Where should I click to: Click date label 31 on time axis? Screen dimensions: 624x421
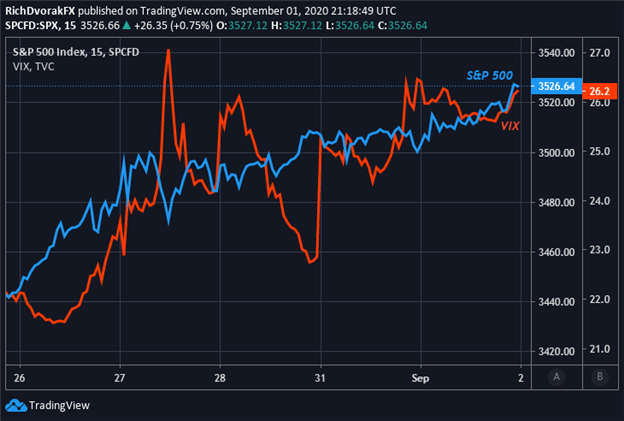click(x=320, y=378)
